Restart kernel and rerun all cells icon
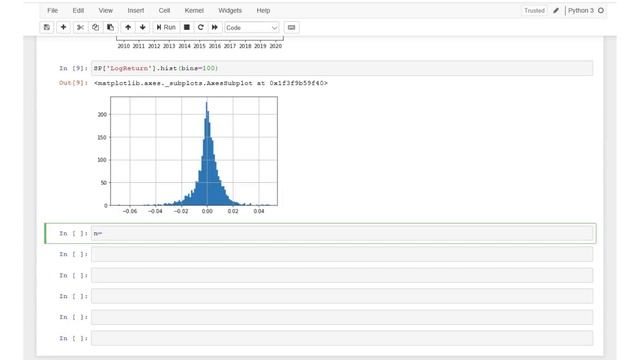This screenshot has height=360, width=640. point(215,27)
